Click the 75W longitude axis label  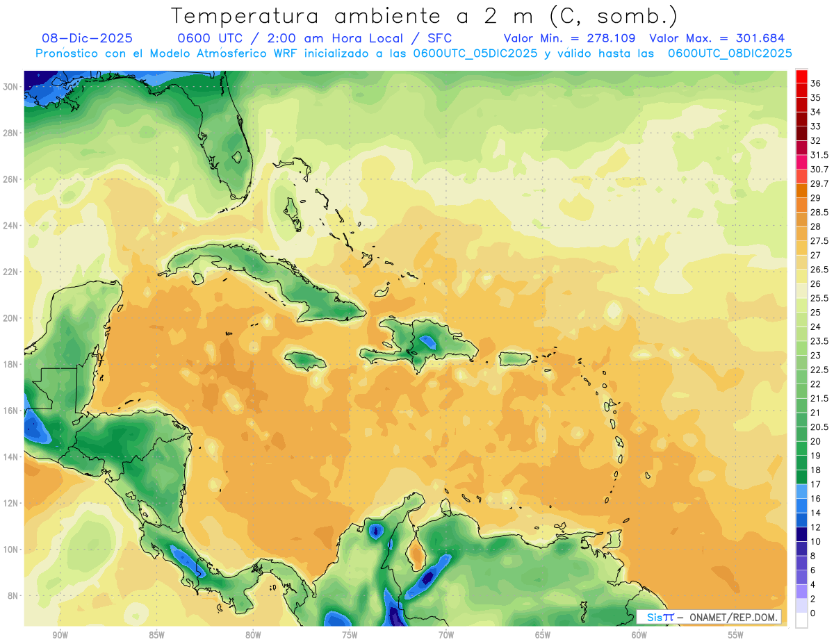(x=350, y=635)
